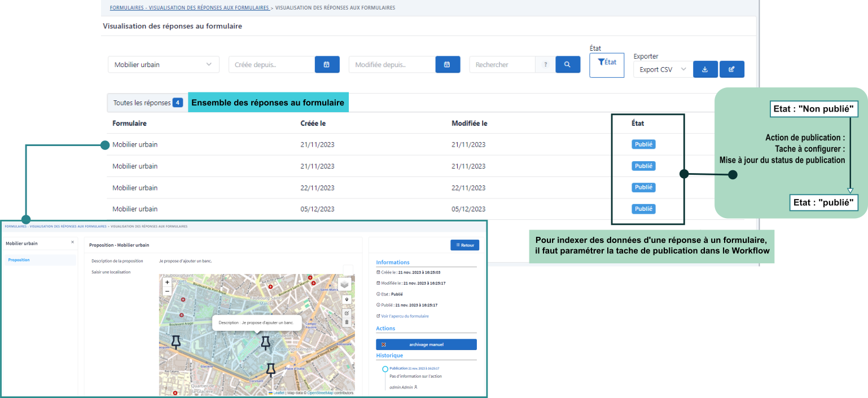The image size is (868, 398).
Task: Launch the search with the magnifying glass icon
Action: [568, 64]
